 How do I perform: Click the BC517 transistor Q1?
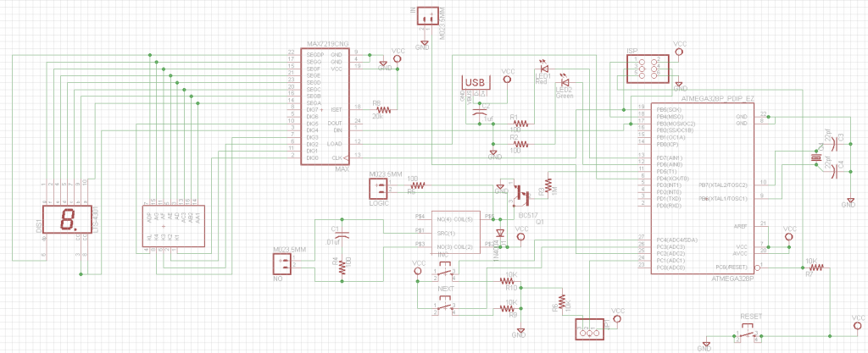click(522, 195)
